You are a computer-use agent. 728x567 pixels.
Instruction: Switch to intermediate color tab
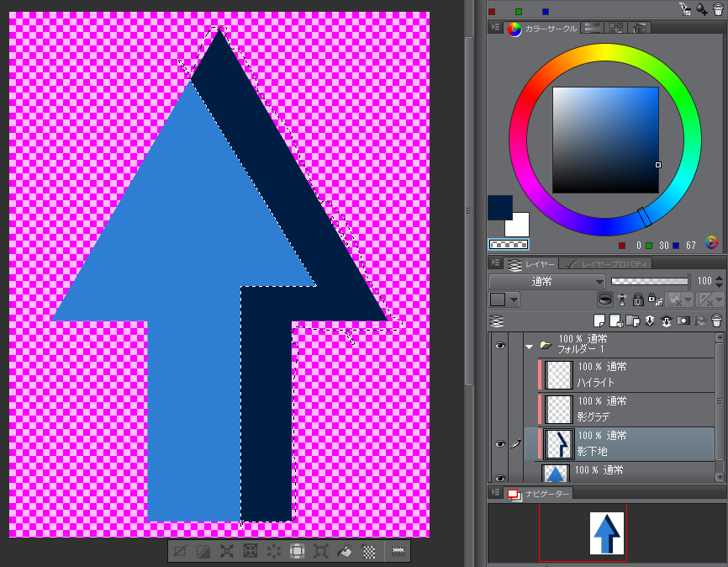[x=616, y=28]
